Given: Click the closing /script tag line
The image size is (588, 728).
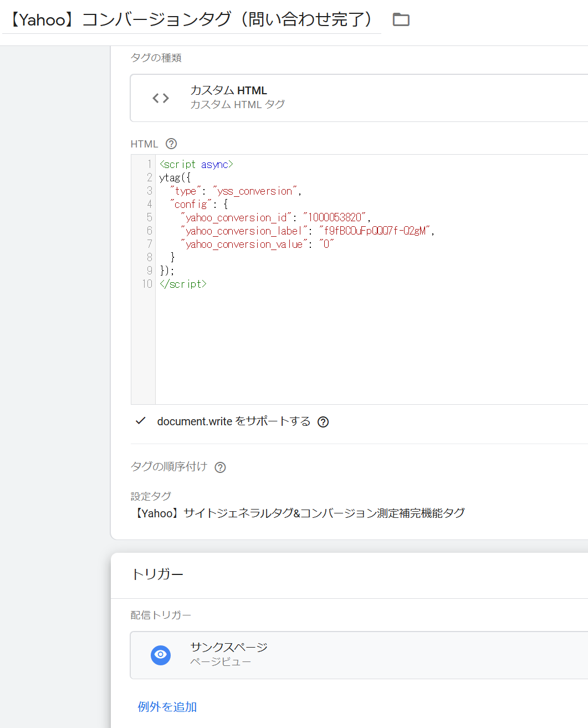Looking at the screenshot, I should point(183,284).
